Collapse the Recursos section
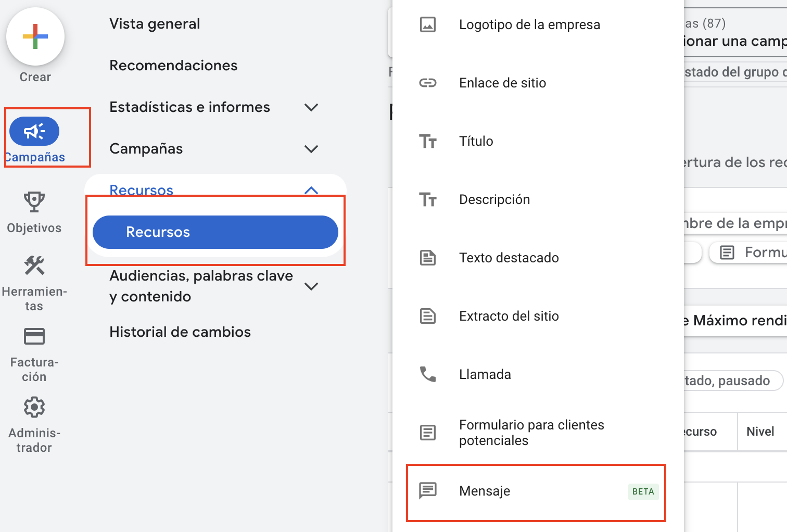The height and width of the screenshot is (532, 787). tap(311, 190)
